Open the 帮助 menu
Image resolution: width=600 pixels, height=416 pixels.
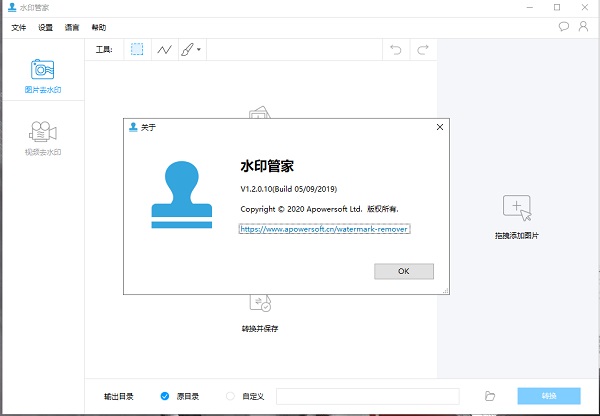pos(99,28)
